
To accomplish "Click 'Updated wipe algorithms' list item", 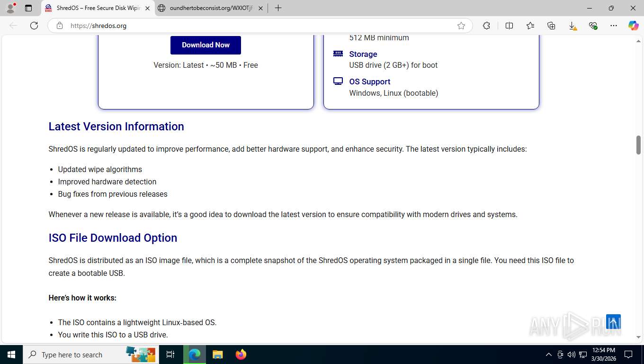I will (100, 169).
